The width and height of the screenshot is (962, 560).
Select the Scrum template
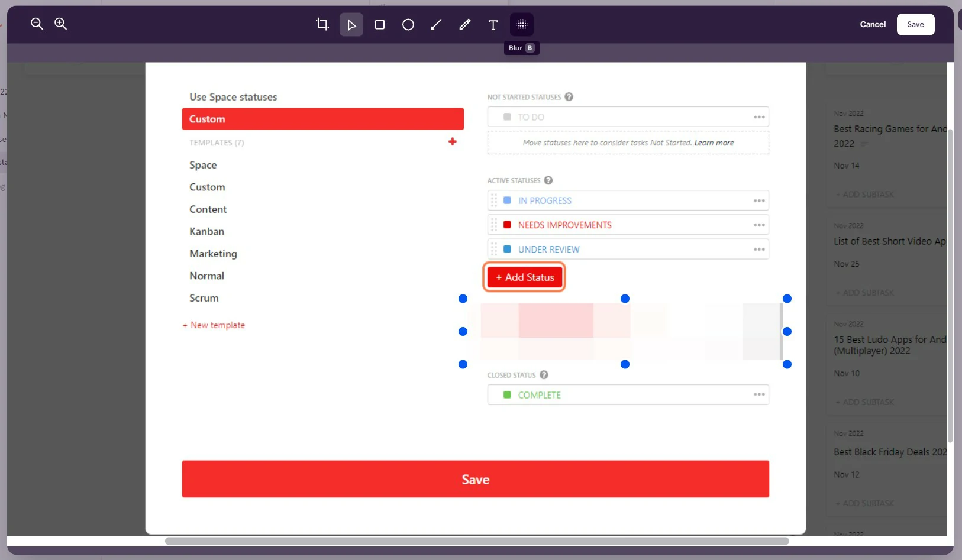(x=204, y=298)
